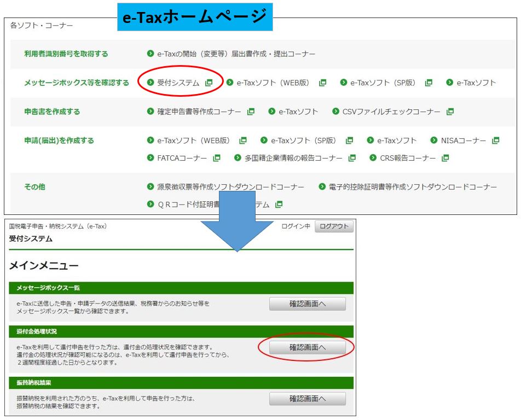Viewport: 521px width, 420px height.
Task: Click external icon after e-Taxソフト（WEB版） in 申請(届出) row
Action: 243,141
